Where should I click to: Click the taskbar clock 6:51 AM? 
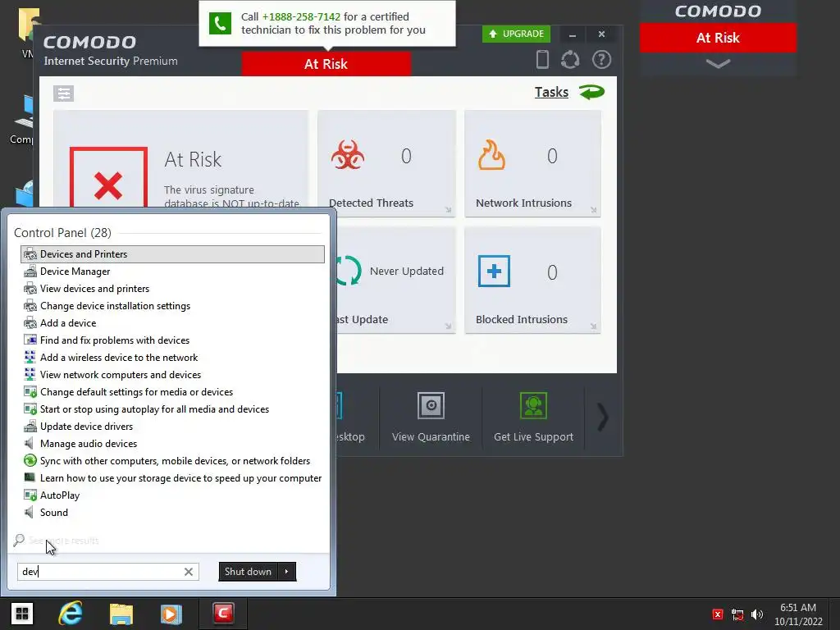[x=797, y=608]
